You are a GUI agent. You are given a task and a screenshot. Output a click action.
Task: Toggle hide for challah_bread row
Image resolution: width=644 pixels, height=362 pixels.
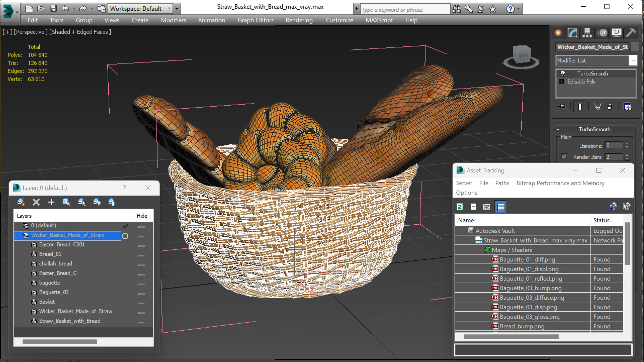coord(141,265)
